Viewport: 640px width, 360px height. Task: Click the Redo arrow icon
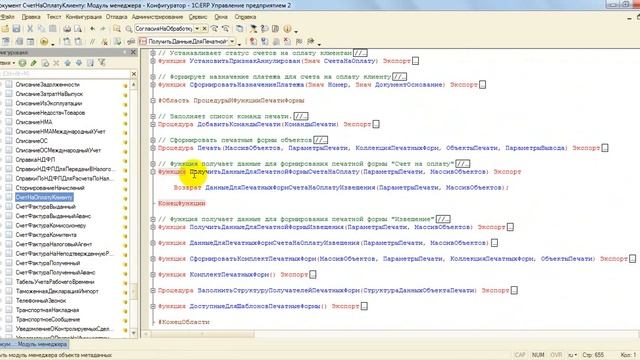[x=103, y=29]
